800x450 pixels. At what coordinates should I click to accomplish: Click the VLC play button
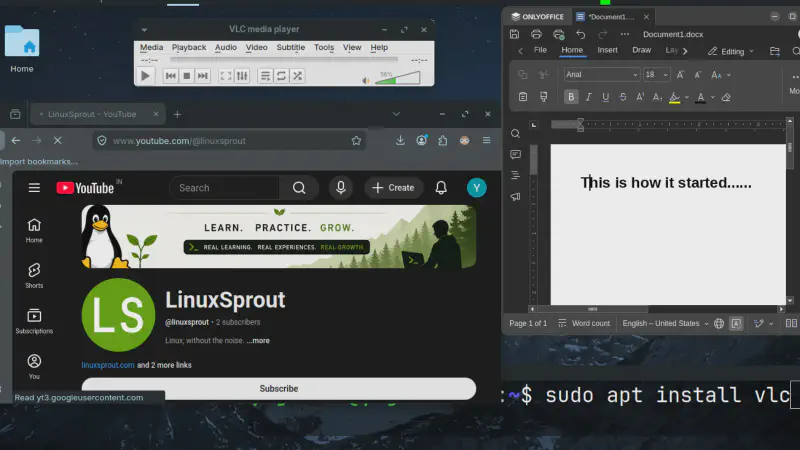[145, 76]
